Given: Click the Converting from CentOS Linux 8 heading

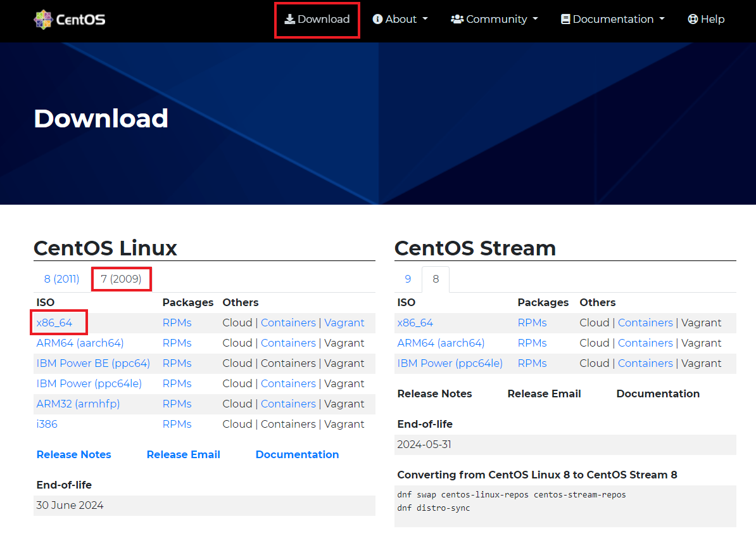Looking at the screenshot, I should coord(537,475).
